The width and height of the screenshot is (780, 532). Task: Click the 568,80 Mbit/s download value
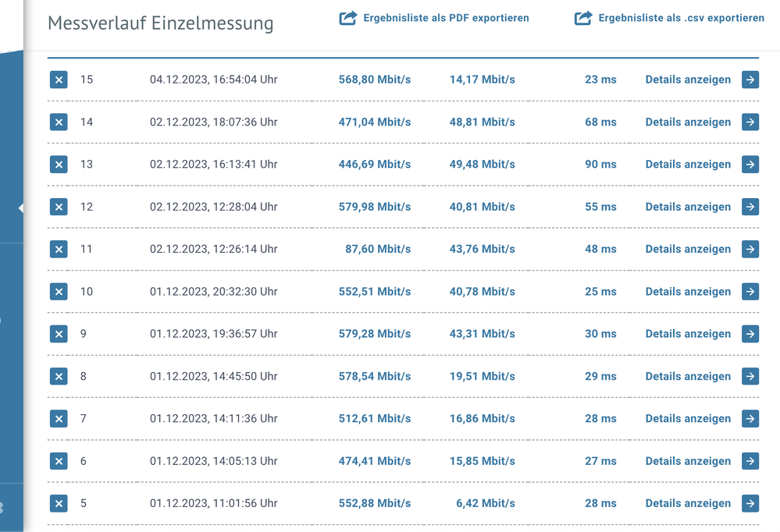coord(375,80)
